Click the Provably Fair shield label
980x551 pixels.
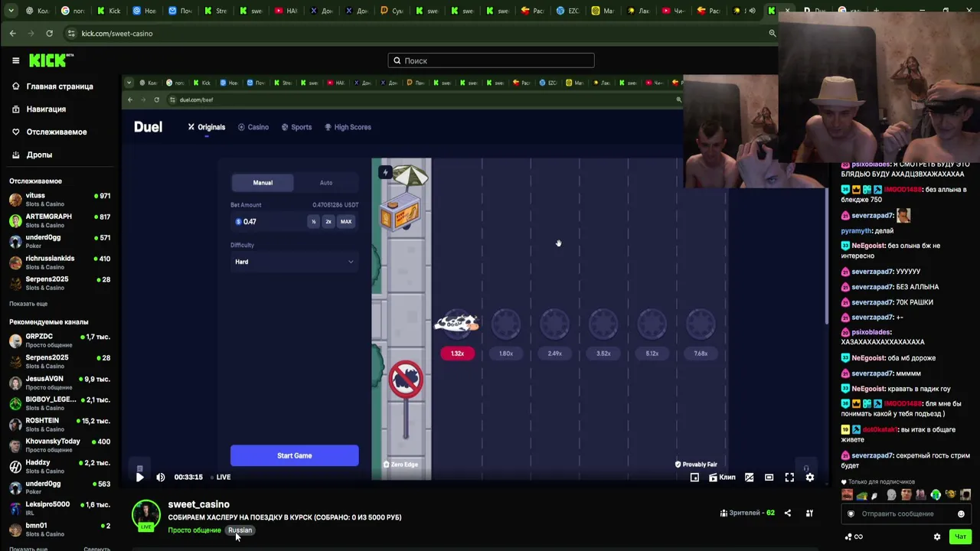[x=696, y=465]
